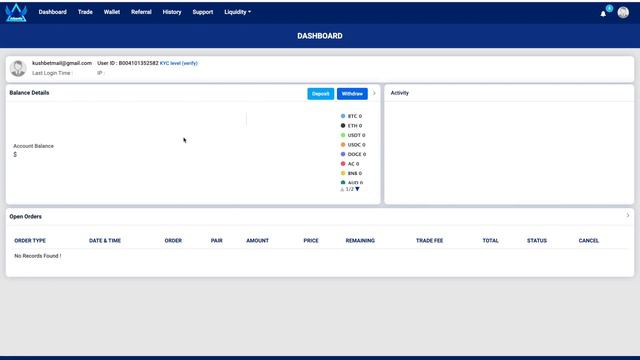
Task: Toggle the AC legend entry
Action: (x=350, y=164)
